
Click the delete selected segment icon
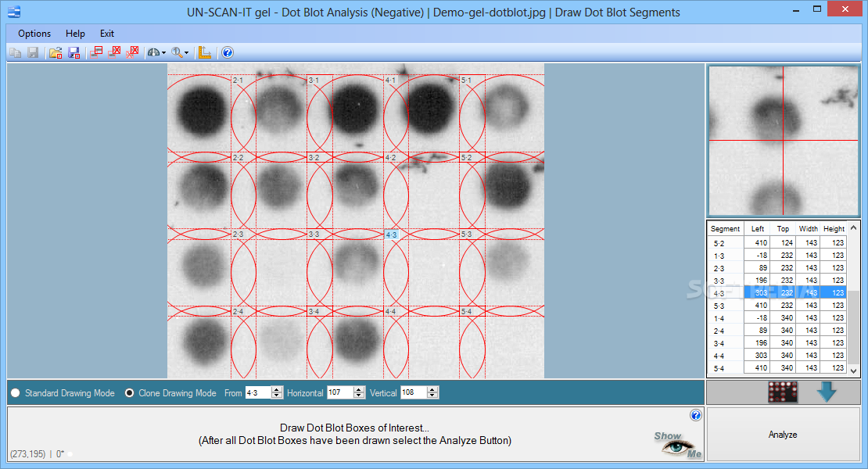point(115,52)
